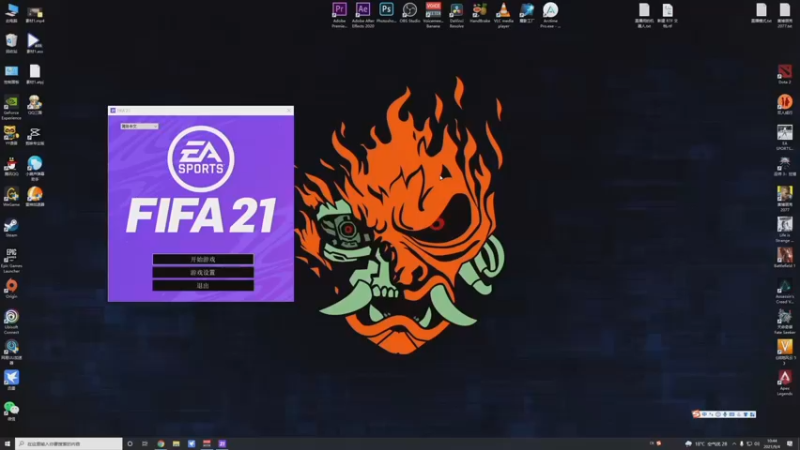Open the notification center icon

[x=790, y=444]
